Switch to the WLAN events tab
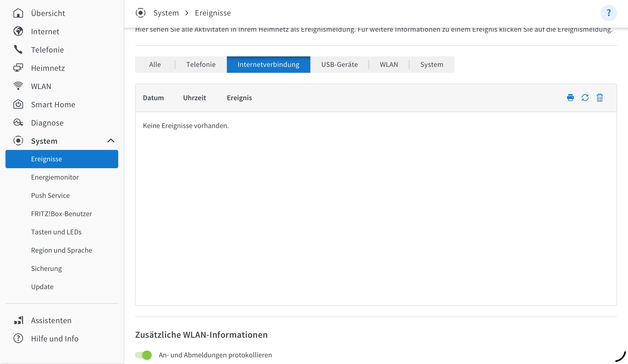Image resolution: width=628 pixels, height=364 pixels. [x=389, y=65]
